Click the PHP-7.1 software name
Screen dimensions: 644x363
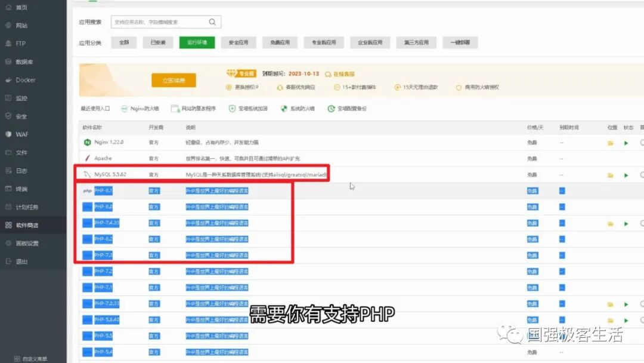click(103, 287)
